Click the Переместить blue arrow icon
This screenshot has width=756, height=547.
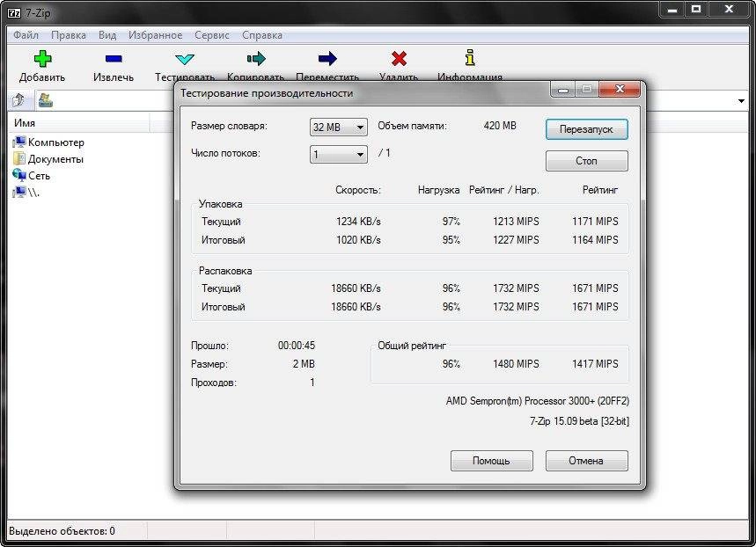point(327,59)
